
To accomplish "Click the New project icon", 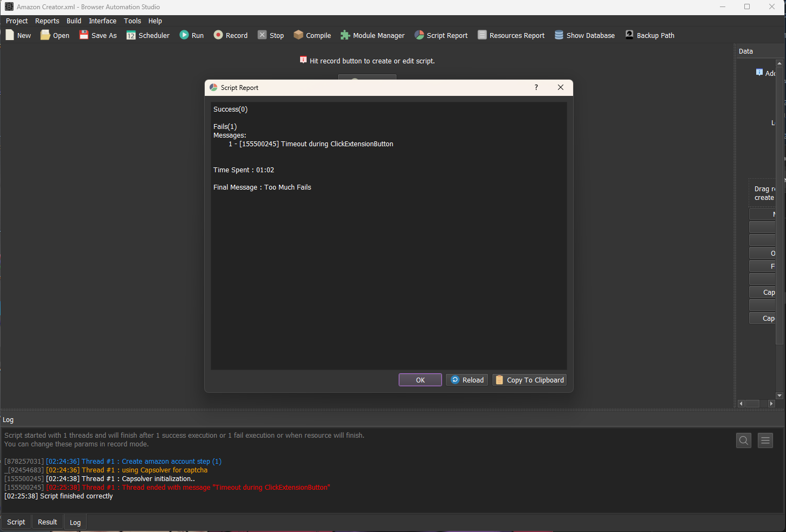I will coord(10,35).
